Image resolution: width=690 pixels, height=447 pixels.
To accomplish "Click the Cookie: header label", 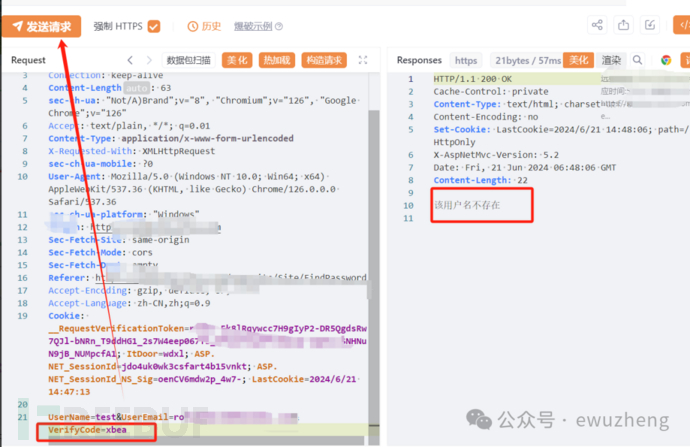I will pos(66,316).
